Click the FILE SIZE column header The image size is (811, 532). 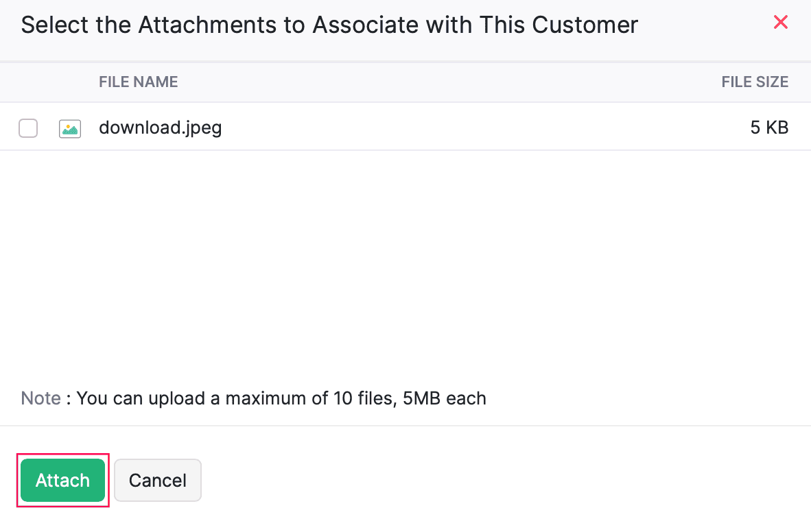(755, 82)
